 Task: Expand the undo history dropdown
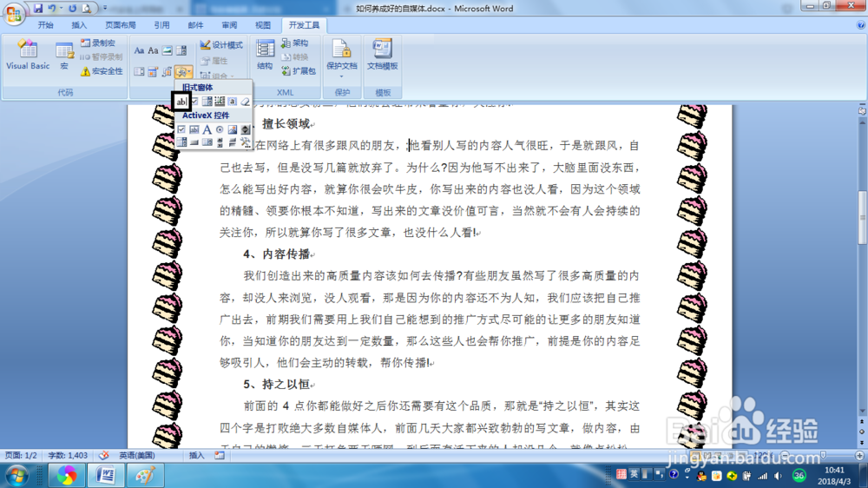[x=61, y=9]
